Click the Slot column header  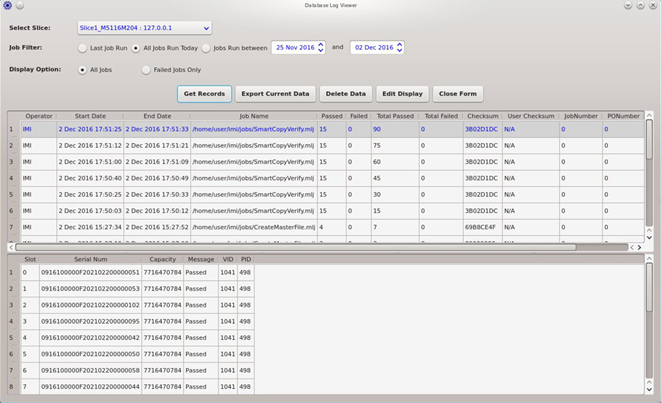[x=30, y=259]
